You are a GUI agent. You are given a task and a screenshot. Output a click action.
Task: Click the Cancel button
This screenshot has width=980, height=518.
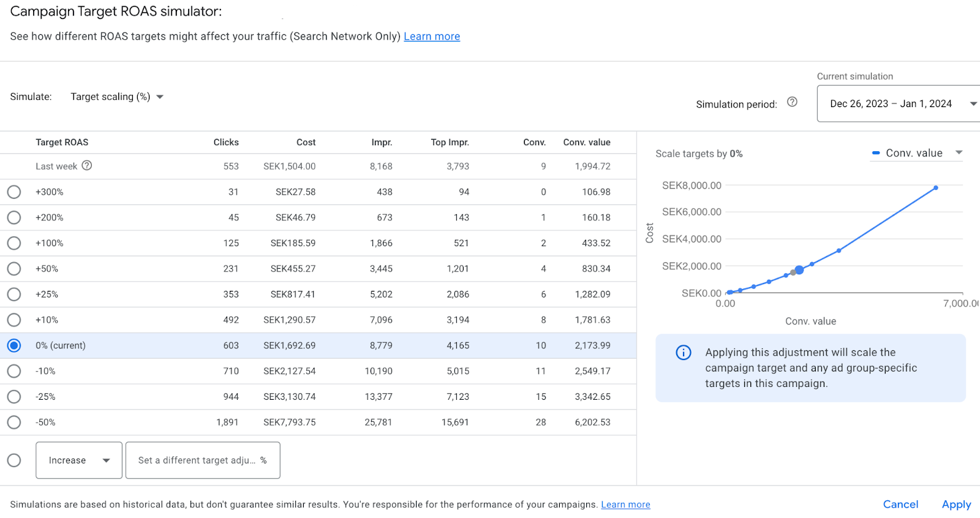coord(900,505)
